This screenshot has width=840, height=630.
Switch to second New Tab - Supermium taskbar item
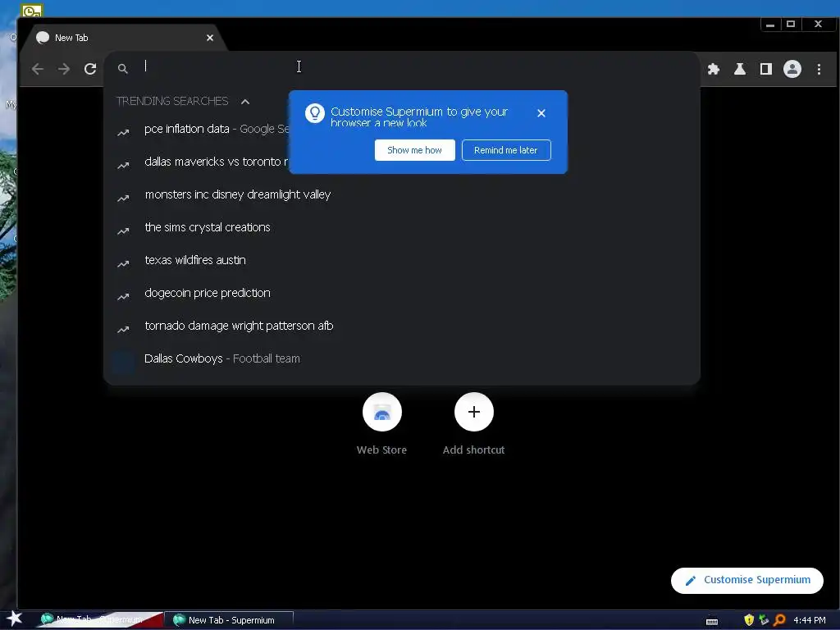point(231,620)
